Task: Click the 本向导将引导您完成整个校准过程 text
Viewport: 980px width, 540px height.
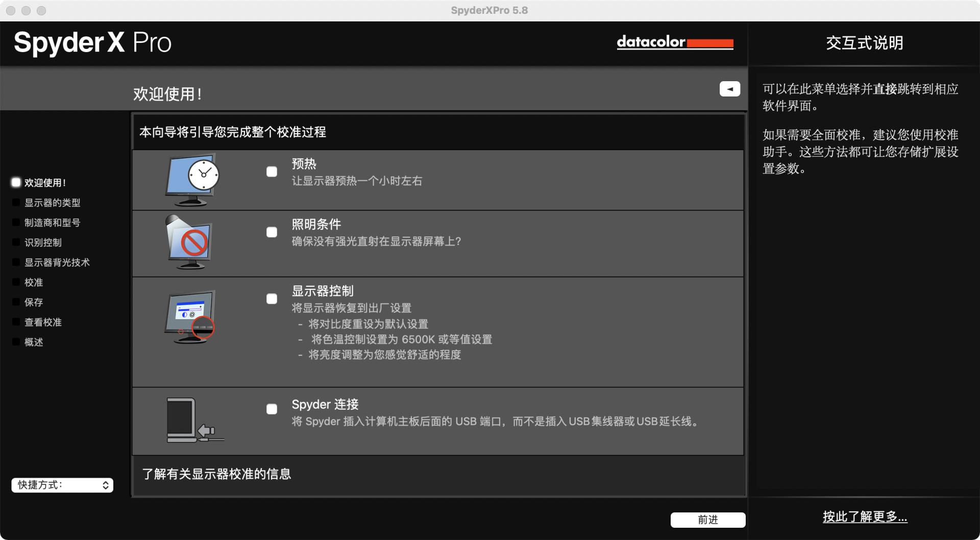Action: click(x=233, y=132)
